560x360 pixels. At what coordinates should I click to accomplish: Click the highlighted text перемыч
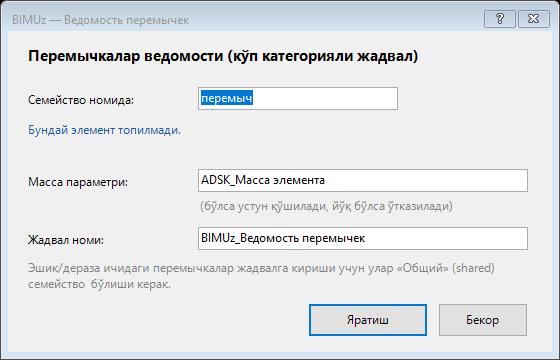[227, 98]
